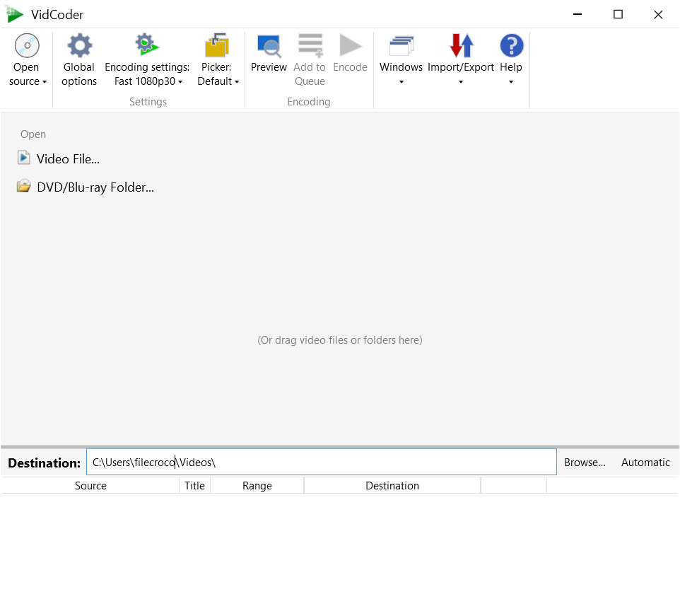Click the Windows stacked-windows icon
680x616 pixels.
(x=401, y=46)
